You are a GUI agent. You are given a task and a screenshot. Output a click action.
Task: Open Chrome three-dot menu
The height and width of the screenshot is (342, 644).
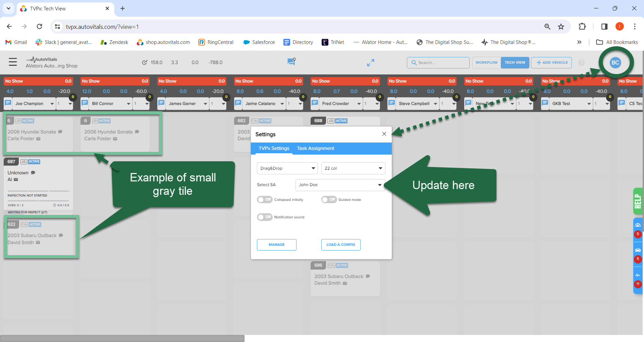coord(635,26)
